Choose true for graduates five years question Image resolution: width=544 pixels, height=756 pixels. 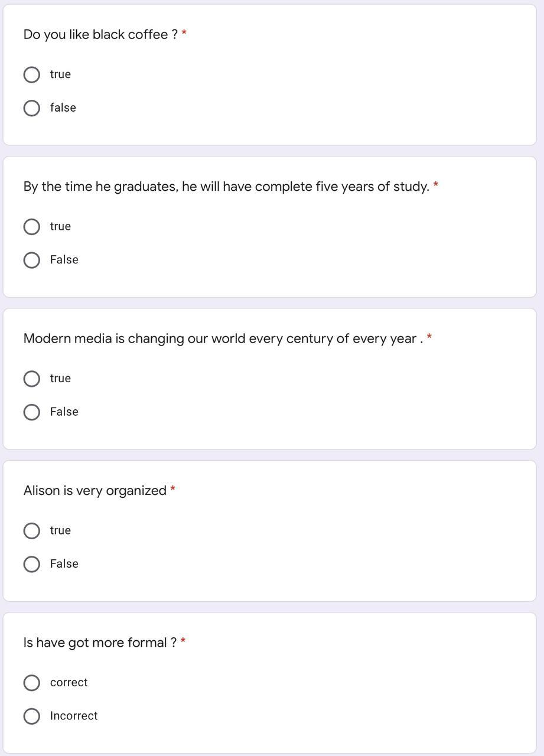click(32, 227)
